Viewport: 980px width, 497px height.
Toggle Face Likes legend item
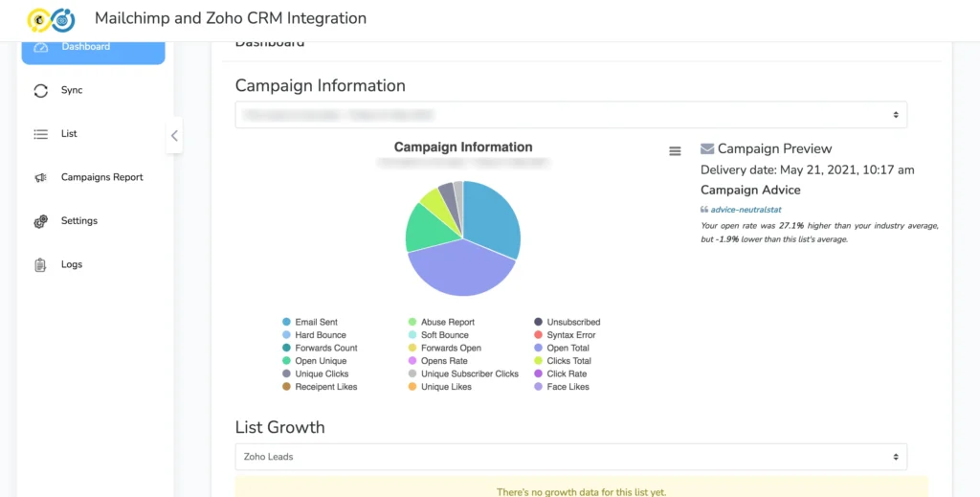(x=562, y=387)
